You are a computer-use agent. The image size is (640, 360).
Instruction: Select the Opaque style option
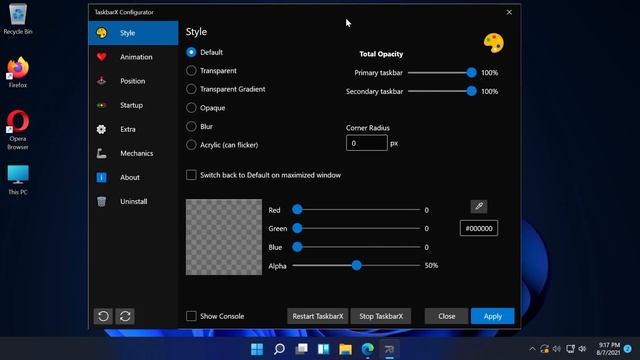tap(191, 108)
